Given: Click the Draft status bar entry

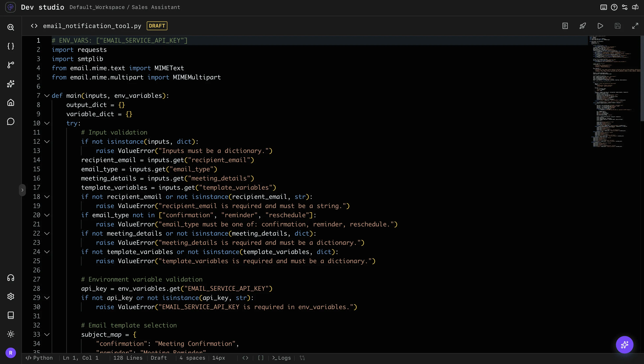Looking at the screenshot, I should [x=159, y=358].
